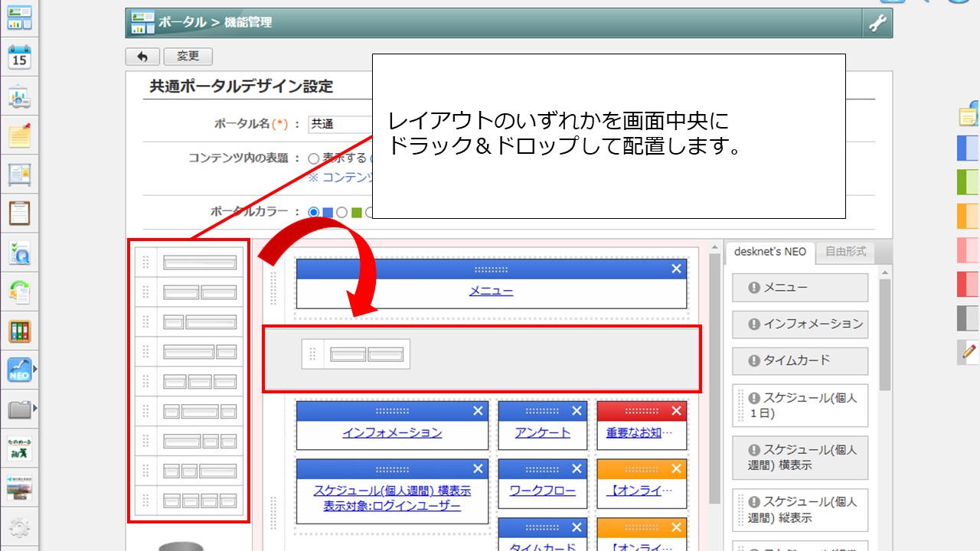
Task: Expand the NEO sidebar icon submenu arrow
Action: tap(35, 370)
